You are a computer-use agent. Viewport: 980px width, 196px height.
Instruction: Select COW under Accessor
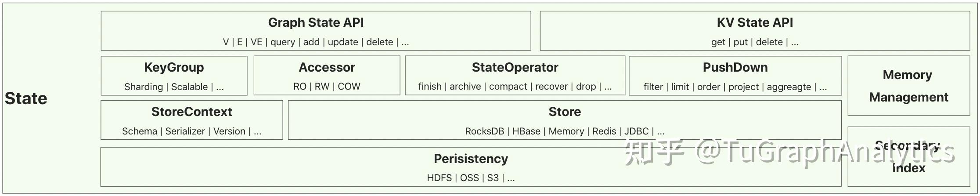point(349,87)
